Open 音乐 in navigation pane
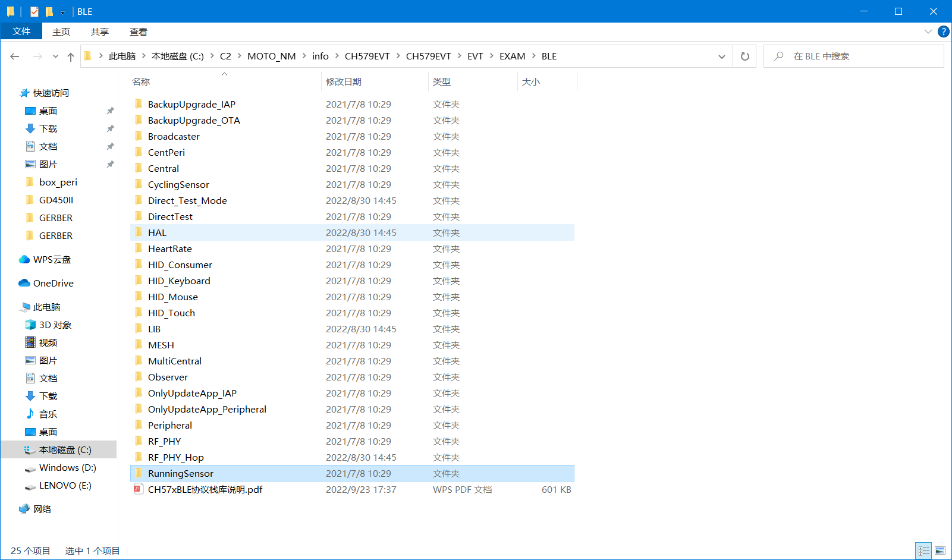The width and height of the screenshot is (952, 560). (x=48, y=414)
